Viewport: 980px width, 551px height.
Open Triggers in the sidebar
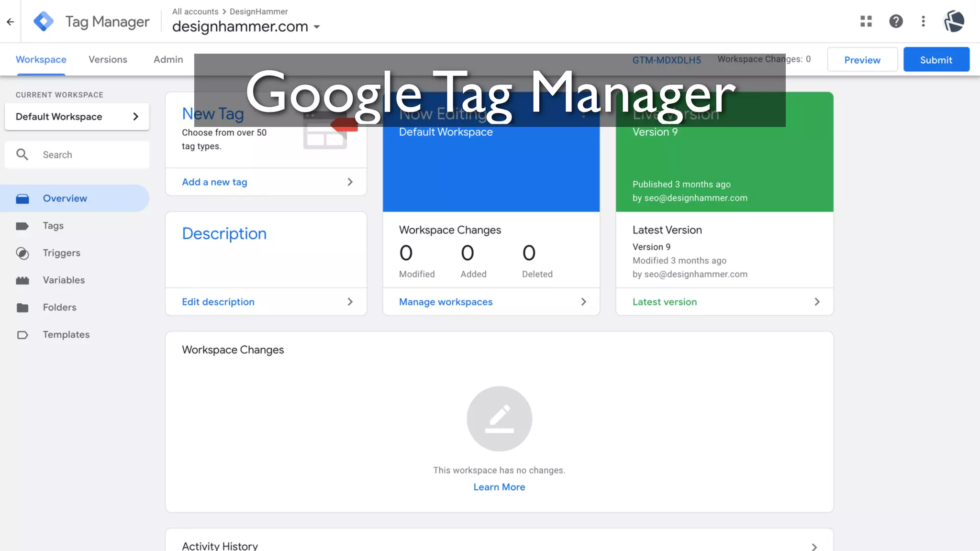[x=61, y=253]
